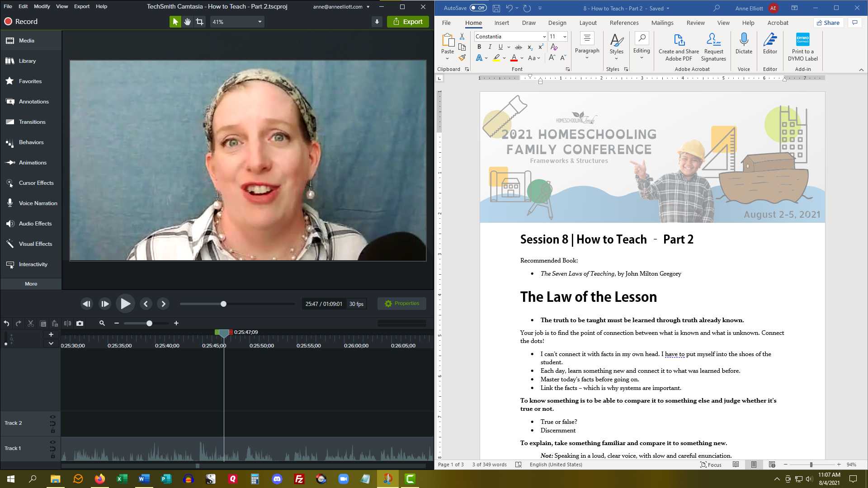The height and width of the screenshot is (488, 868).
Task: Clear all formatting in Word ribbon
Action: (554, 47)
